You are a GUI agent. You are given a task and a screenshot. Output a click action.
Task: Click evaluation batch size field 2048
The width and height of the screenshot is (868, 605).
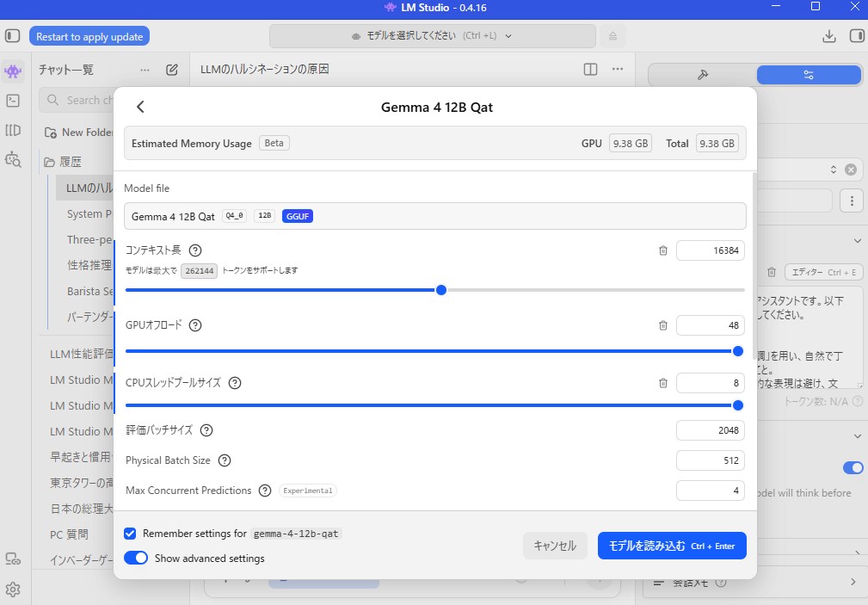tap(711, 430)
